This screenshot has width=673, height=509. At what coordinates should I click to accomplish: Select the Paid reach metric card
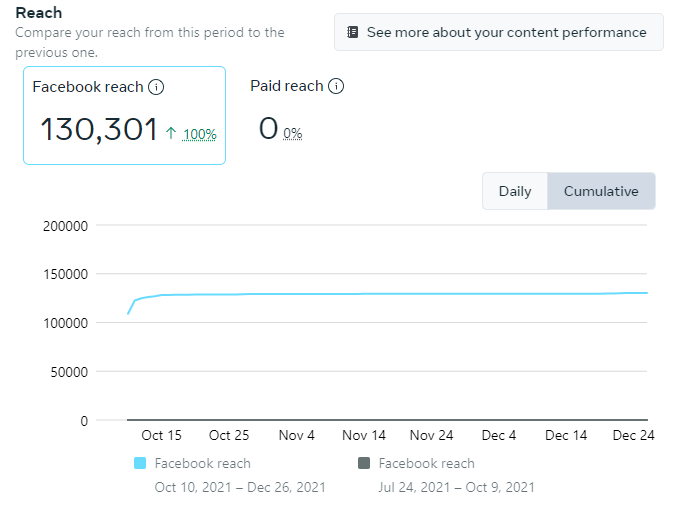pyautogui.click(x=296, y=113)
